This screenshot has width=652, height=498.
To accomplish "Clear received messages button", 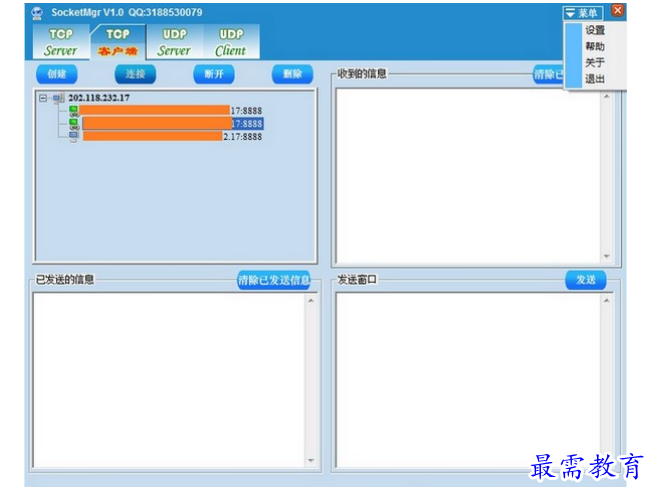I will point(548,74).
